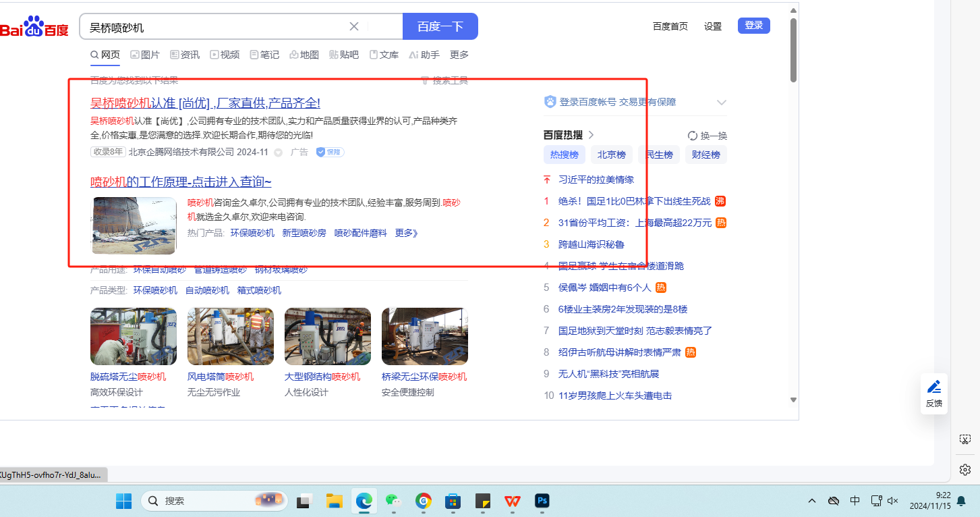Screen dimensions: 980x517
Task: Click the page vertical scrollbar
Action: click(794, 51)
